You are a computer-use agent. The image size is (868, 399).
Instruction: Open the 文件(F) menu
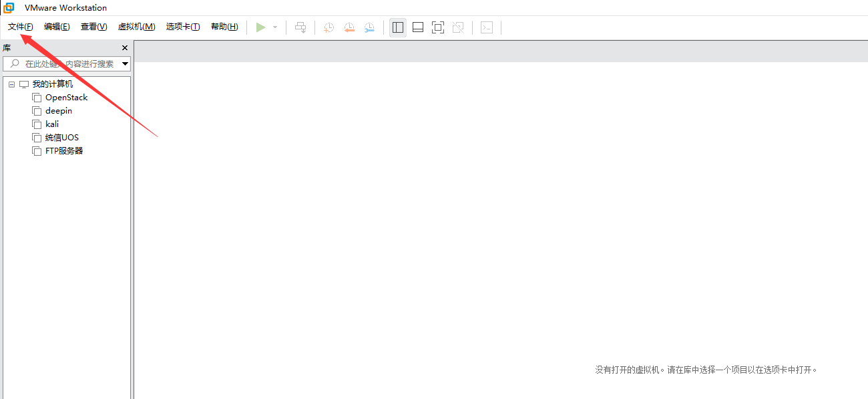point(21,27)
